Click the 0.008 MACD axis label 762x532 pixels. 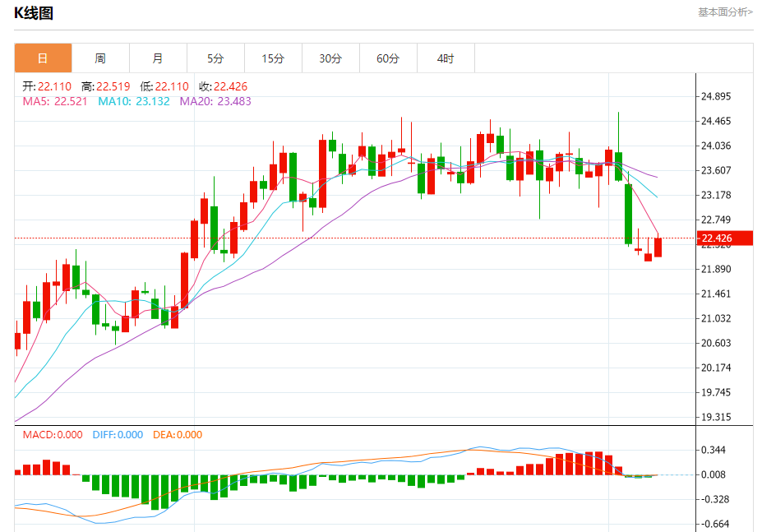click(x=714, y=474)
